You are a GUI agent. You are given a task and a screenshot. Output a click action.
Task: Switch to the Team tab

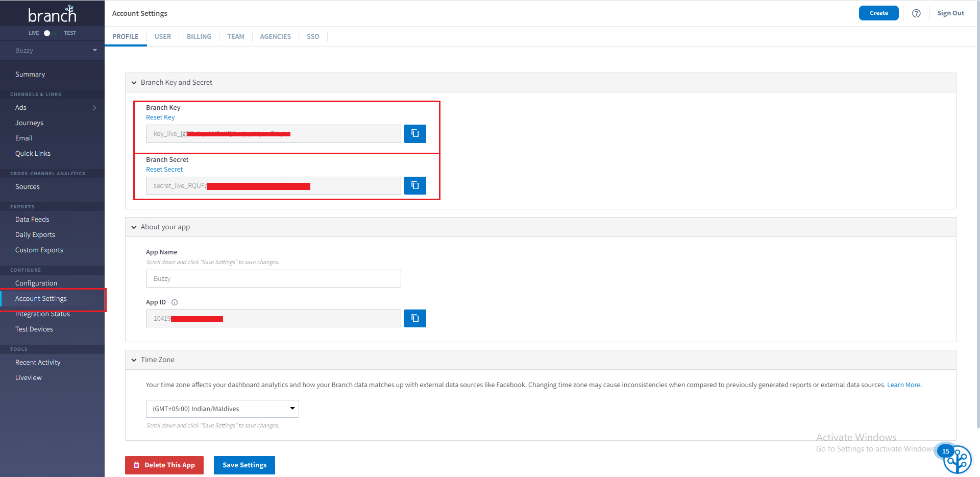(235, 37)
